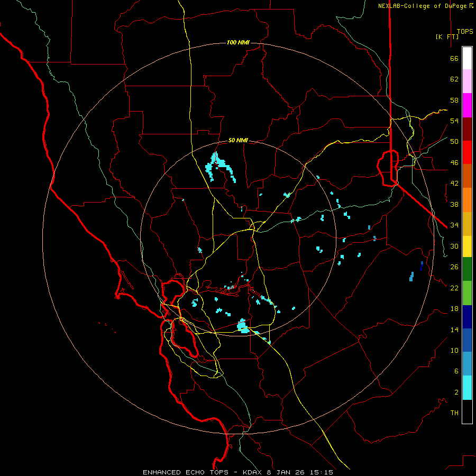Click the 'ENHANCED ECHO TOPS' product title
Viewport: 476px width, 476px height.
[186, 472]
